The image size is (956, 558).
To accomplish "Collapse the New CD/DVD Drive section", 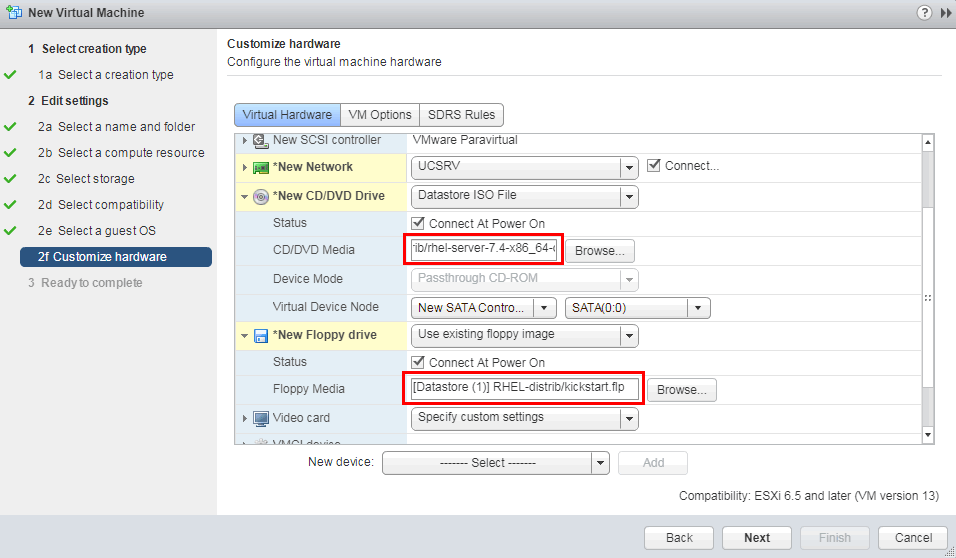I will pyautogui.click(x=244, y=196).
